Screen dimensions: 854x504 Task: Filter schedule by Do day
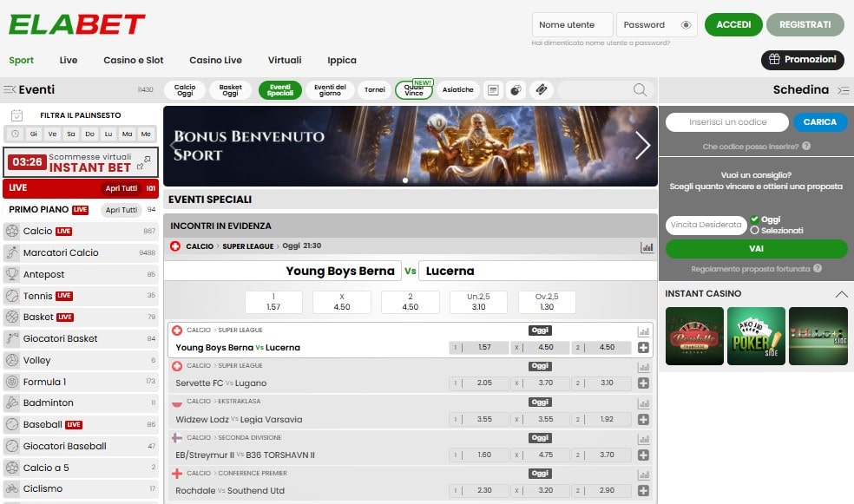[x=90, y=134]
